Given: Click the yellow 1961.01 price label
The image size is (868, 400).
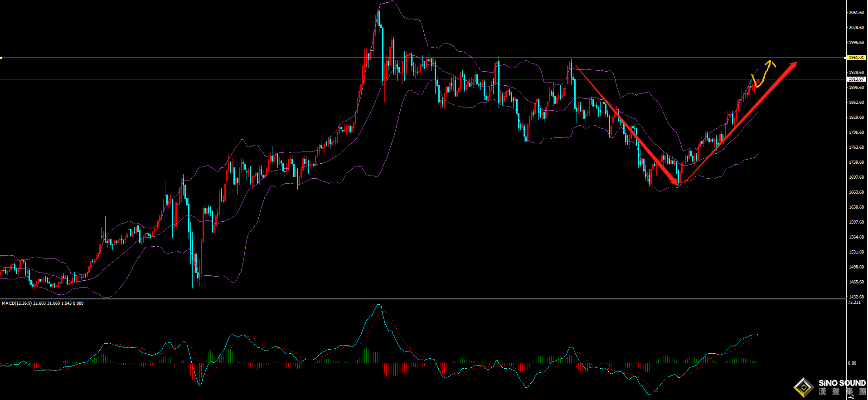Looking at the screenshot, I should [x=856, y=58].
